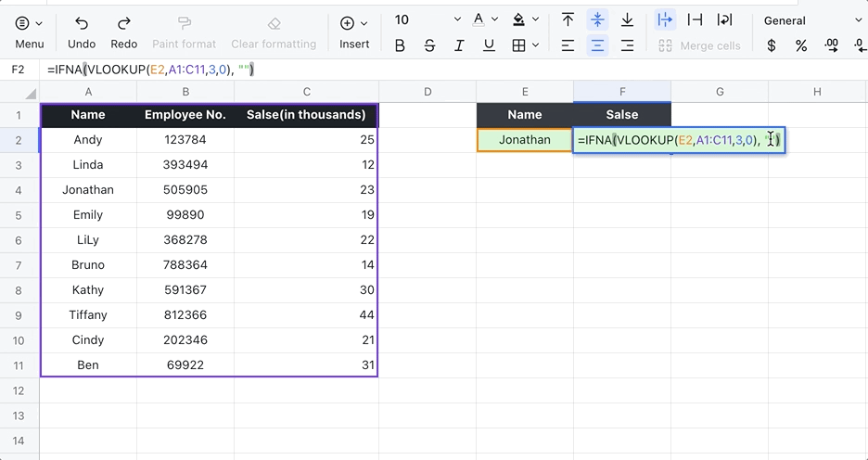Align text right
Image resolution: width=868 pixels, height=460 pixels.
(x=627, y=46)
